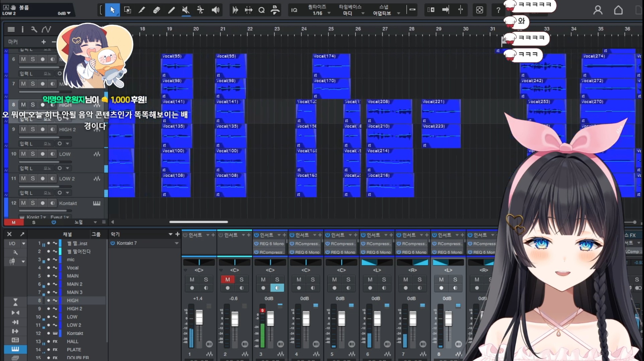Select the Eraser tool

156,10
